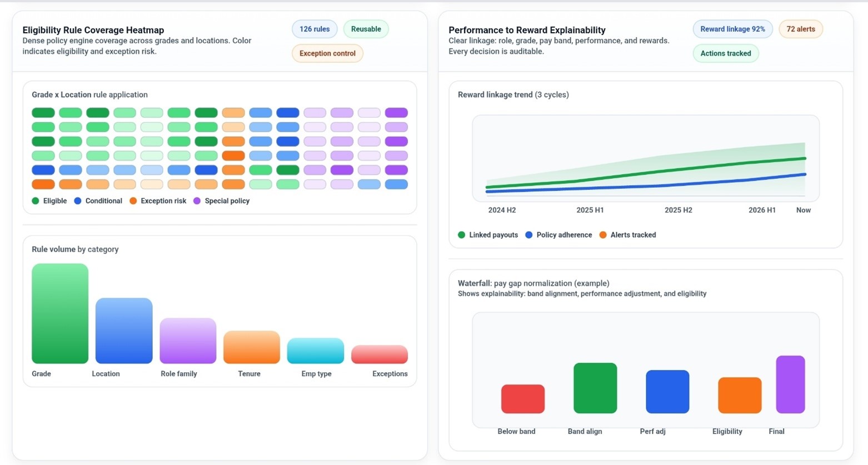Click the red Below band waterfall bar
This screenshot has width=868, height=465.
coord(523,399)
